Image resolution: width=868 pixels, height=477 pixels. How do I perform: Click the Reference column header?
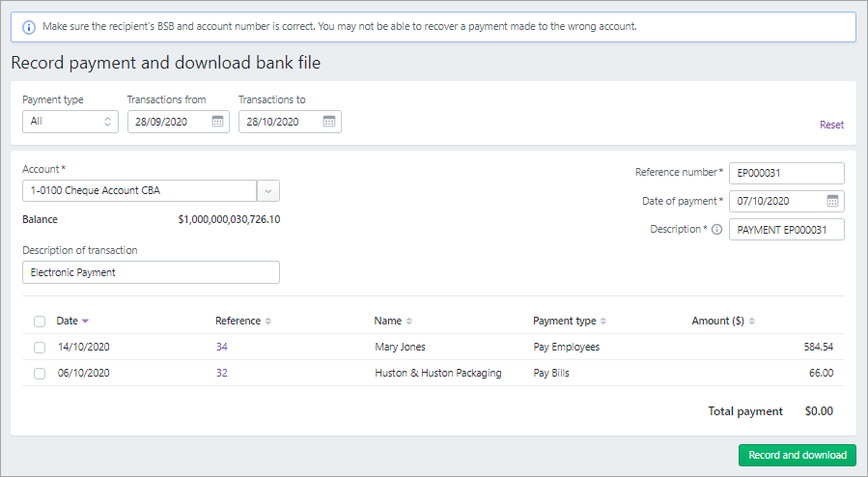pos(238,321)
